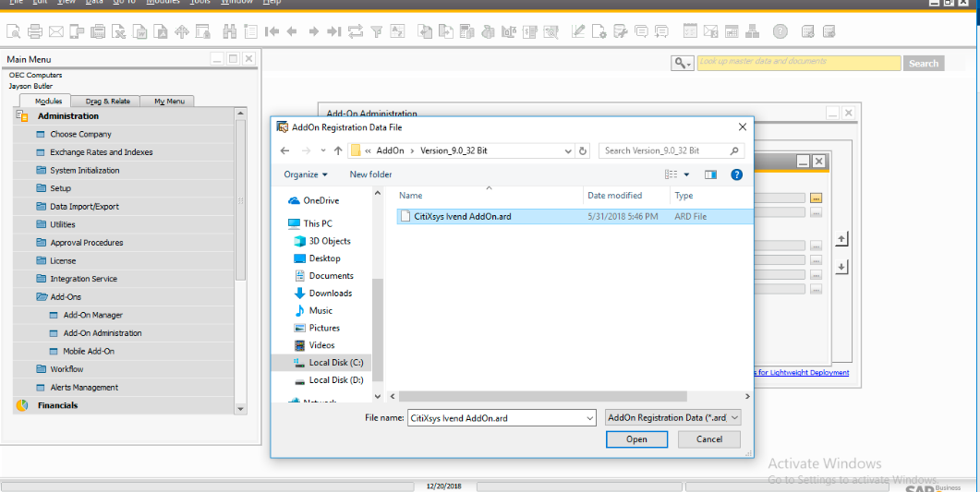The image size is (980, 492).
Task: Export to Excel via toolbar icon
Action: pyautogui.click(x=119, y=31)
